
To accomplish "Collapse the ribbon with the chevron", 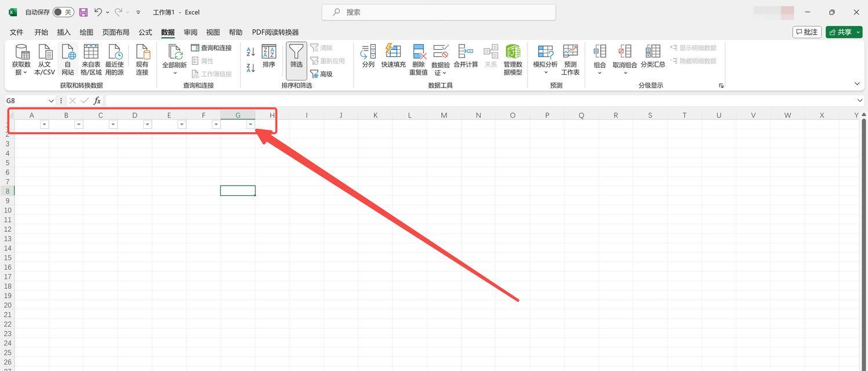I will tap(858, 84).
